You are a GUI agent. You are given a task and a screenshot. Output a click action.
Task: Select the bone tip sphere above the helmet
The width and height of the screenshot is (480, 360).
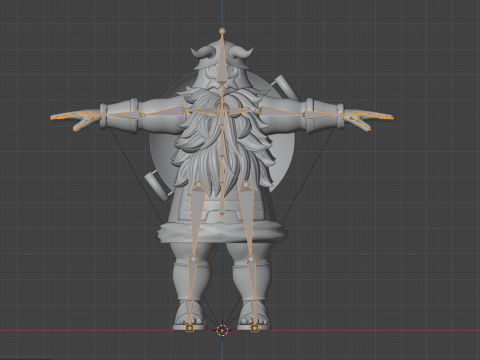click(x=222, y=31)
